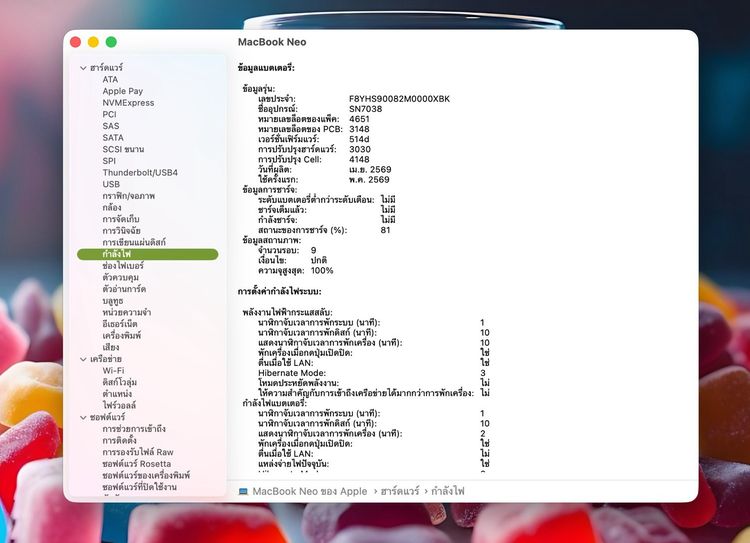Select บลูทูธ in the sidebar
This screenshot has width=750, height=543.
113,301
